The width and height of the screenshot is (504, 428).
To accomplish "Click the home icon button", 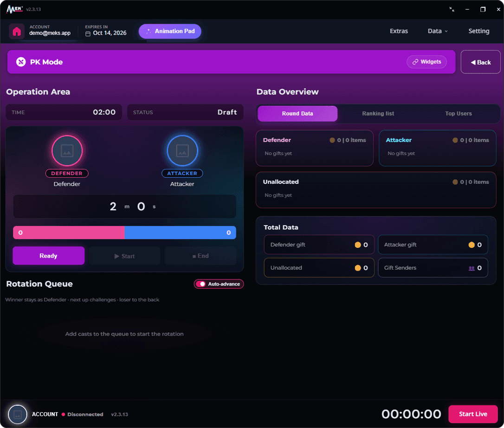I will (x=16, y=32).
